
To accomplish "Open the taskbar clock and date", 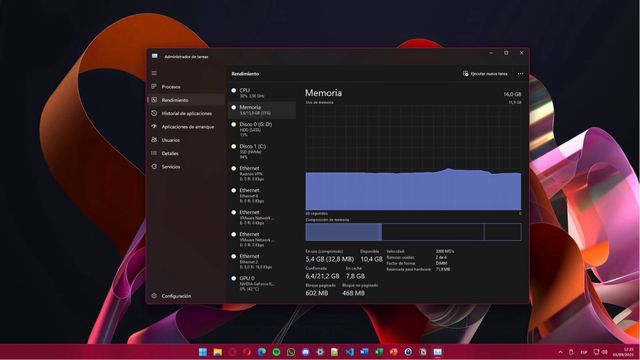I will [624, 352].
